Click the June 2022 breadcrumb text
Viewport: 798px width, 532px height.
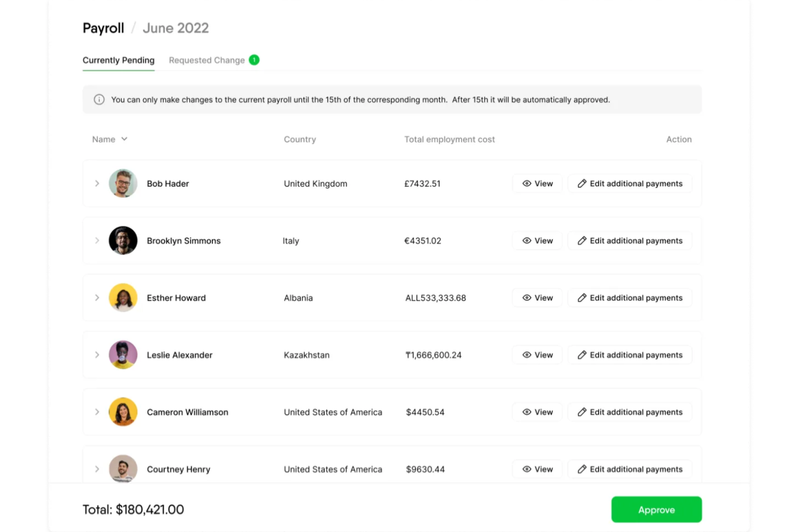point(176,28)
